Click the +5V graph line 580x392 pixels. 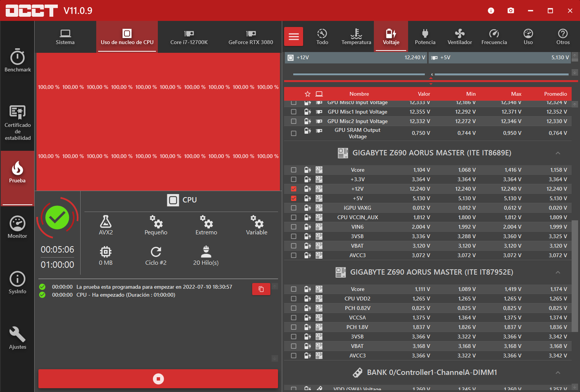click(501, 74)
